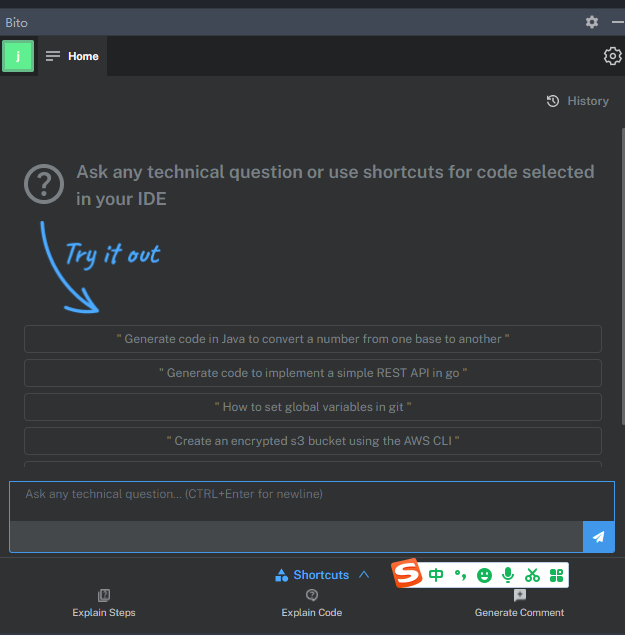Select the Home tab

(83, 56)
